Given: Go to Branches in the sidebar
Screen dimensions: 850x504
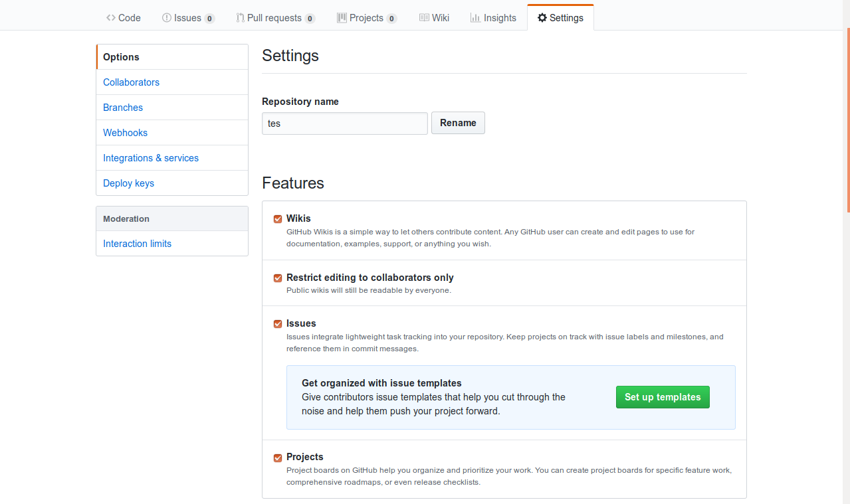Looking at the screenshot, I should (x=123, y=108).
